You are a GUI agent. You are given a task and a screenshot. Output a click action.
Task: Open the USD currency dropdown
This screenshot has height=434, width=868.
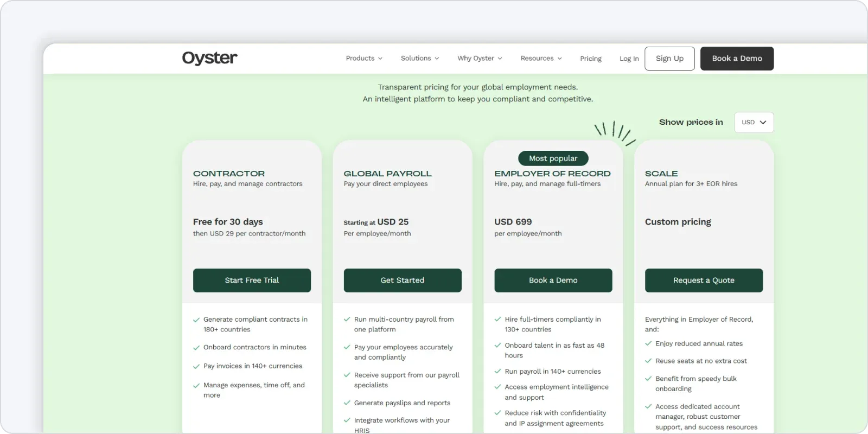(x=754, y=123)
